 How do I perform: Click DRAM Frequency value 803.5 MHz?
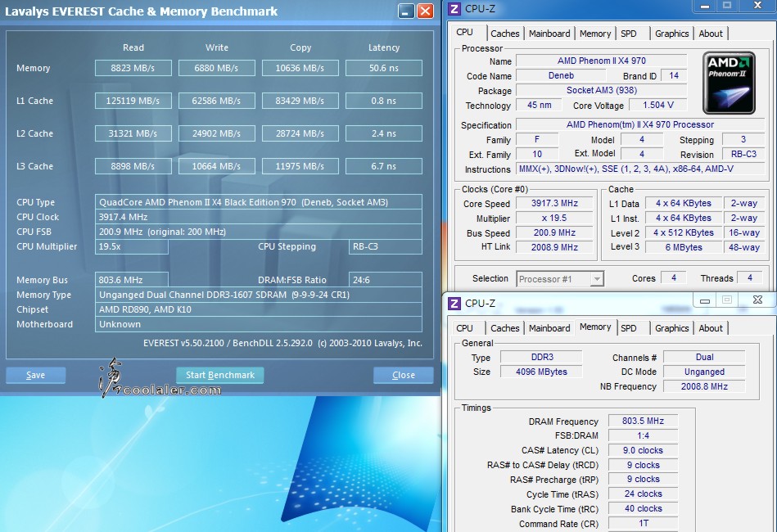643,421
